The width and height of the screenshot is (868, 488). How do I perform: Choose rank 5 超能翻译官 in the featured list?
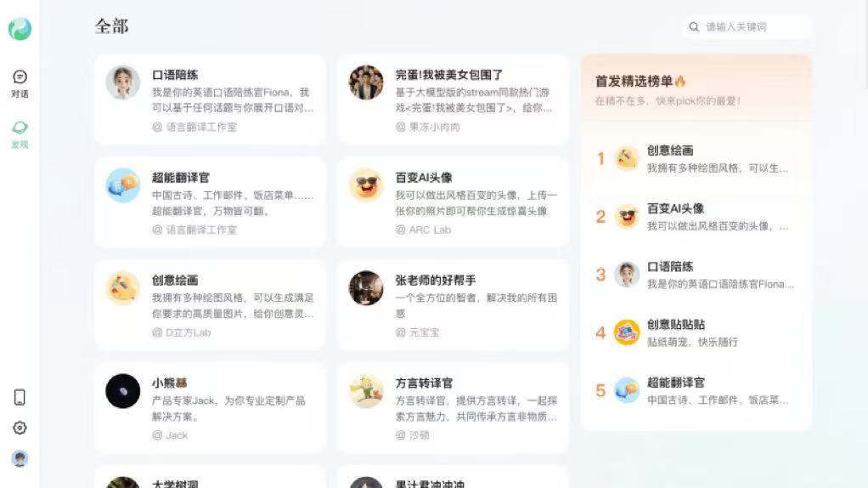click(x=696, y=390)
